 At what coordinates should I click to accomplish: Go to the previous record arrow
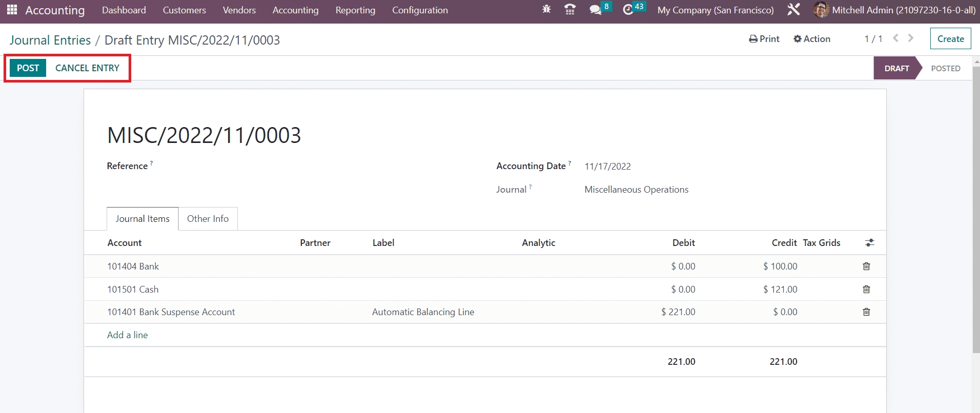click(x=895, y=38)
